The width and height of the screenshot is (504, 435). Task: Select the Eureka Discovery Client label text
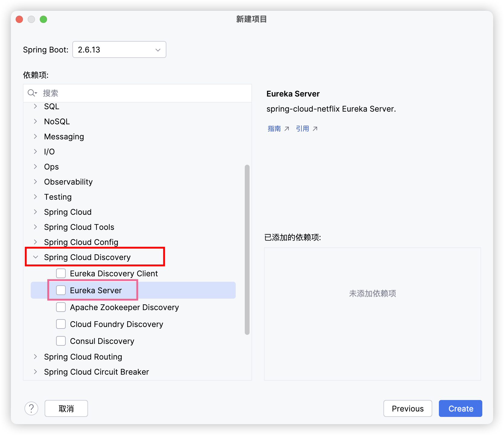[114, 273]
